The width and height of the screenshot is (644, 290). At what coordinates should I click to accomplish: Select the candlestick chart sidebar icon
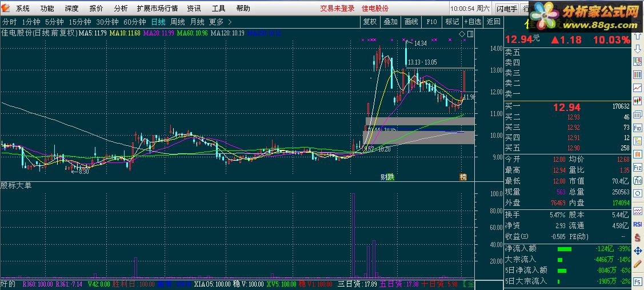point(638,100)
